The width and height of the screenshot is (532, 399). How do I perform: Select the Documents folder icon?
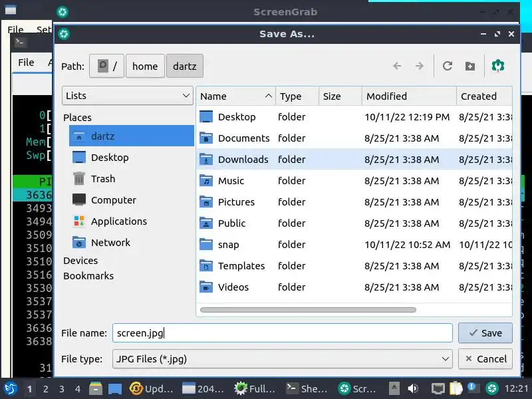(x=206, y=138)
